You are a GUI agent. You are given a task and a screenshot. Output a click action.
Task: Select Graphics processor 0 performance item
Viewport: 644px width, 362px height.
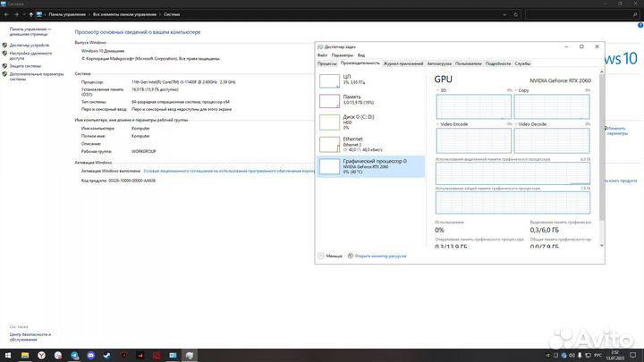[370, 166]
